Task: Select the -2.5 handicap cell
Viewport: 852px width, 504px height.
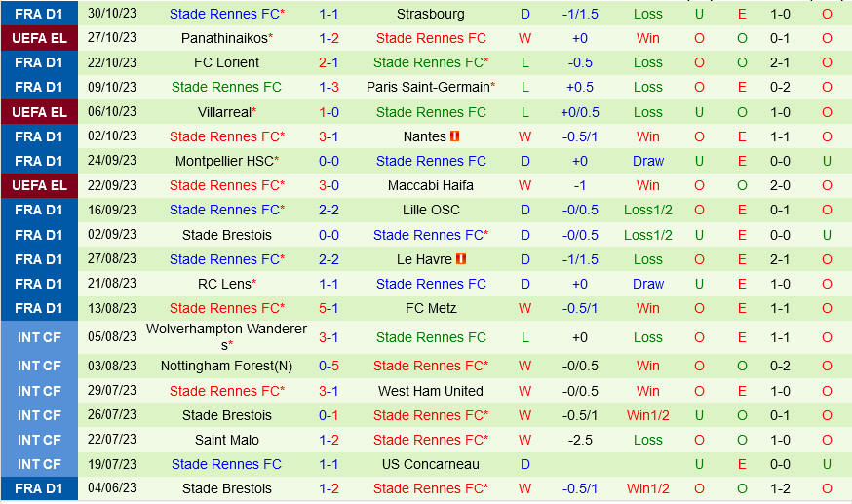Action: click(580, 440)
